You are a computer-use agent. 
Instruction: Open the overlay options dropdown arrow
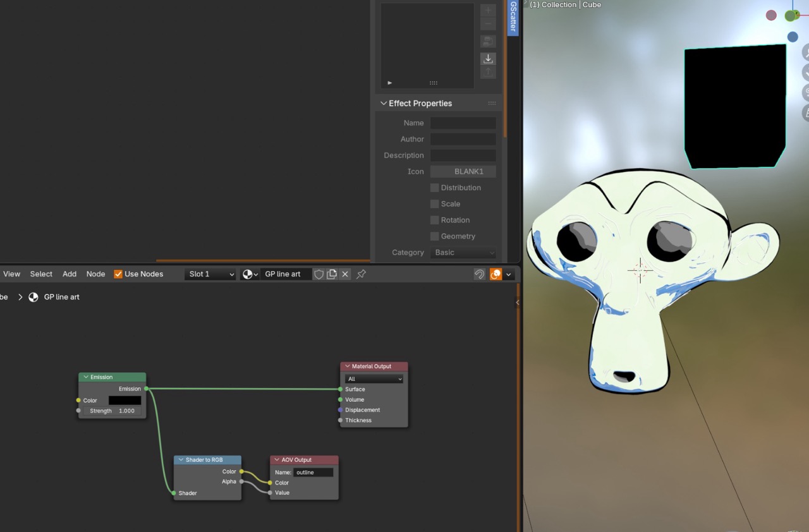click(509, 274)
